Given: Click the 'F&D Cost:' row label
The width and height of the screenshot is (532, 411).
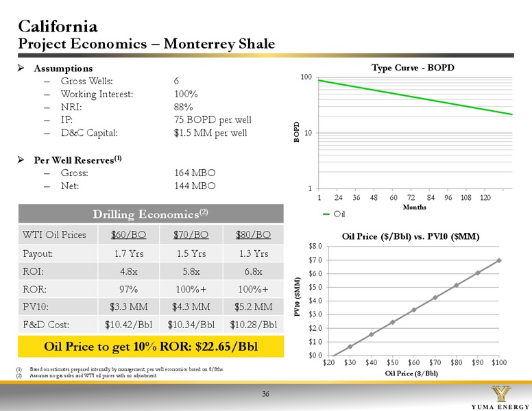Looking at the screenshot, I should pos(46,325).
